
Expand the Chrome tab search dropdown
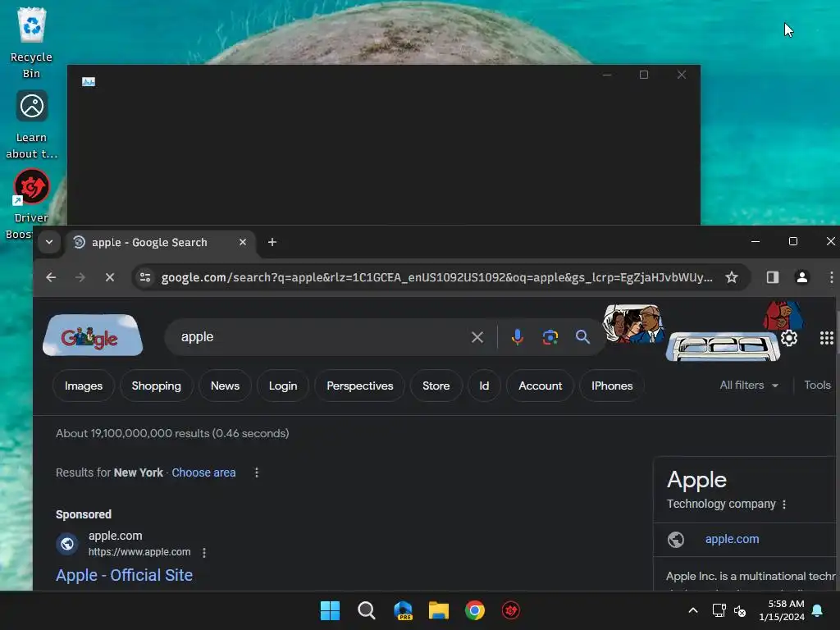[49, 242]
